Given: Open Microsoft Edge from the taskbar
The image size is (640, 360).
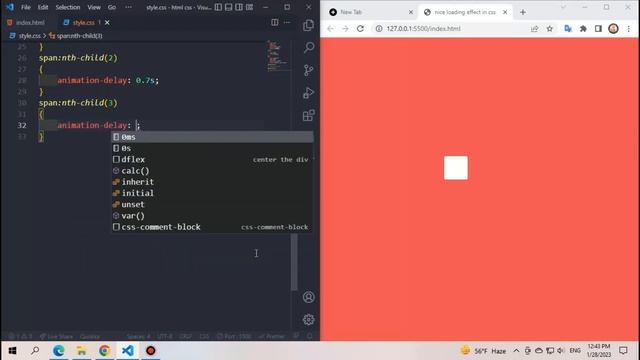Looking at the screenshot, I should [x=59, y=351].
